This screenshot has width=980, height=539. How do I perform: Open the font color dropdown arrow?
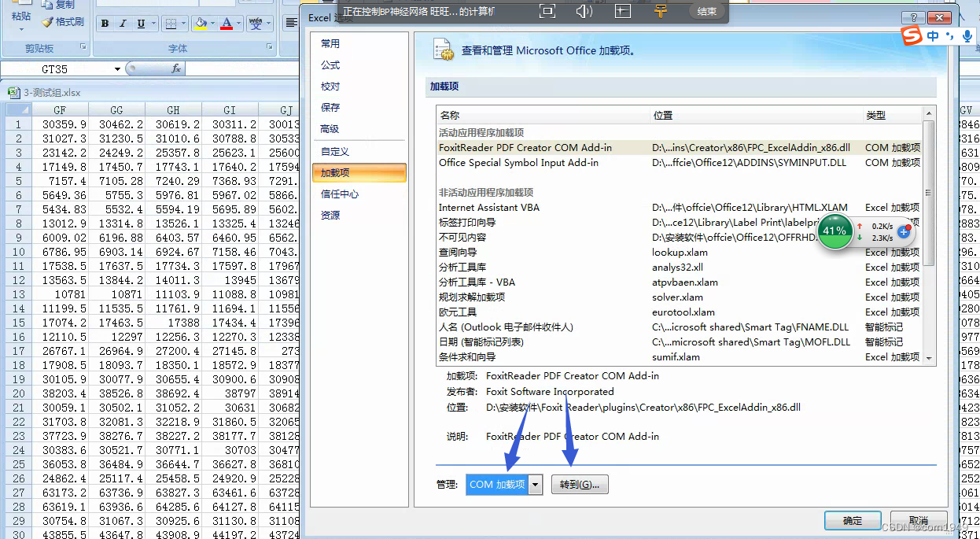239,24
